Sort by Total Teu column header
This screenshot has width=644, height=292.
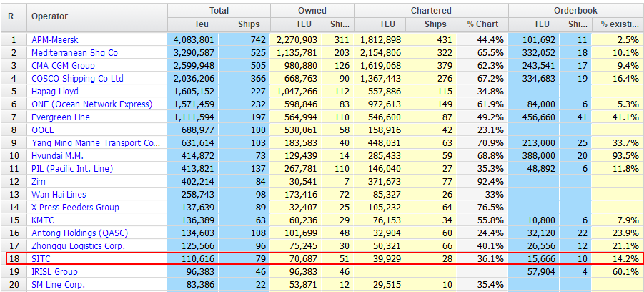click(x=193, y=24)
